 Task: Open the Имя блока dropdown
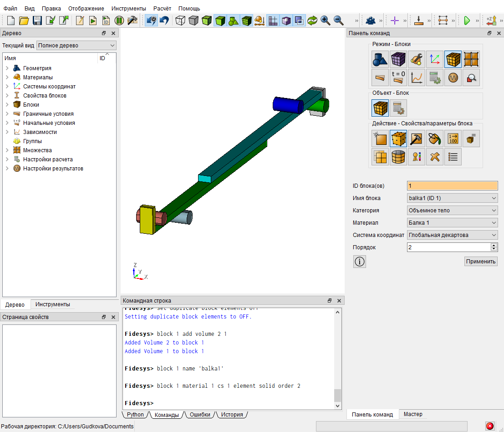452,198
